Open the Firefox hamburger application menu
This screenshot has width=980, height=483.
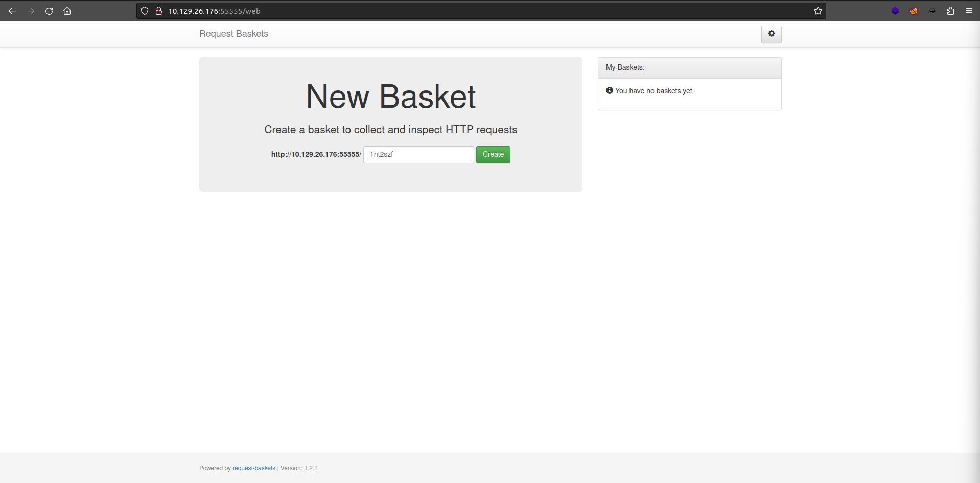click(968, 11)
